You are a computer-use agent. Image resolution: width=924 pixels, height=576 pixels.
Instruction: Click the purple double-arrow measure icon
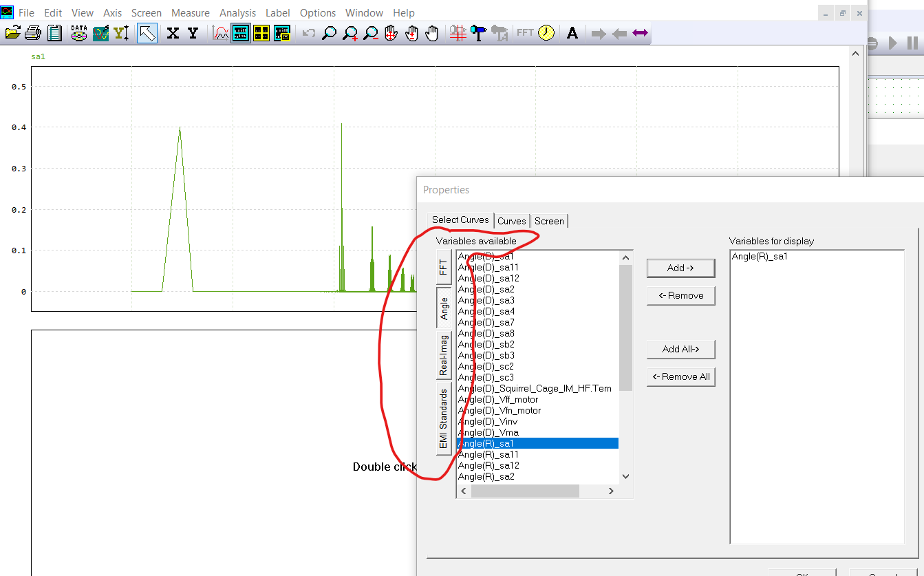pyautogui.click(x=640, y=32)
